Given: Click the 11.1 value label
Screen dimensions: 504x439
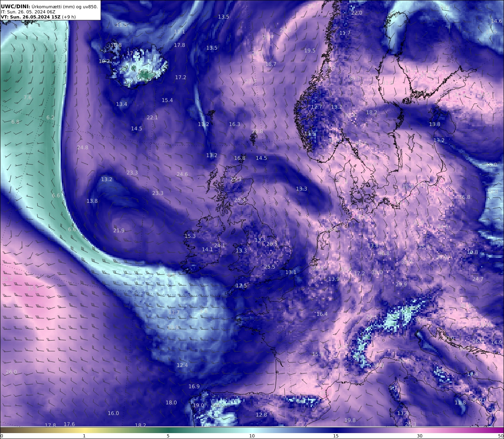Looking at the screenshot, I should pyautogui.click(x=180, y=32).
